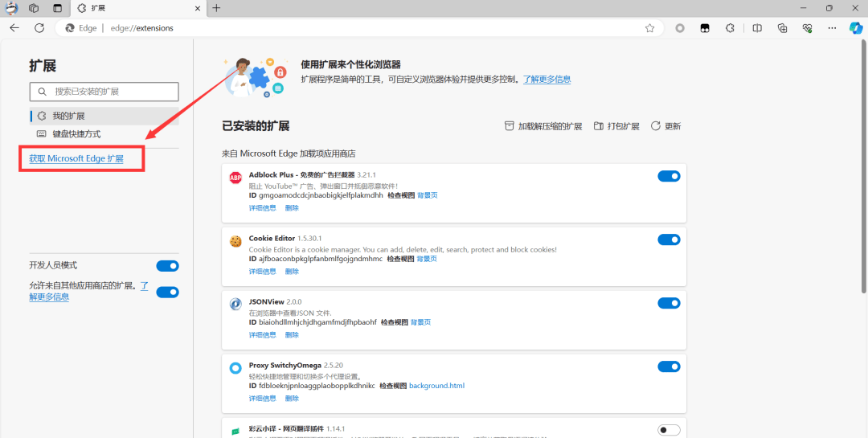Open the Collections toolbar icon
The width and height of the screenshot is (868, 438).
[x=782, y=28]
